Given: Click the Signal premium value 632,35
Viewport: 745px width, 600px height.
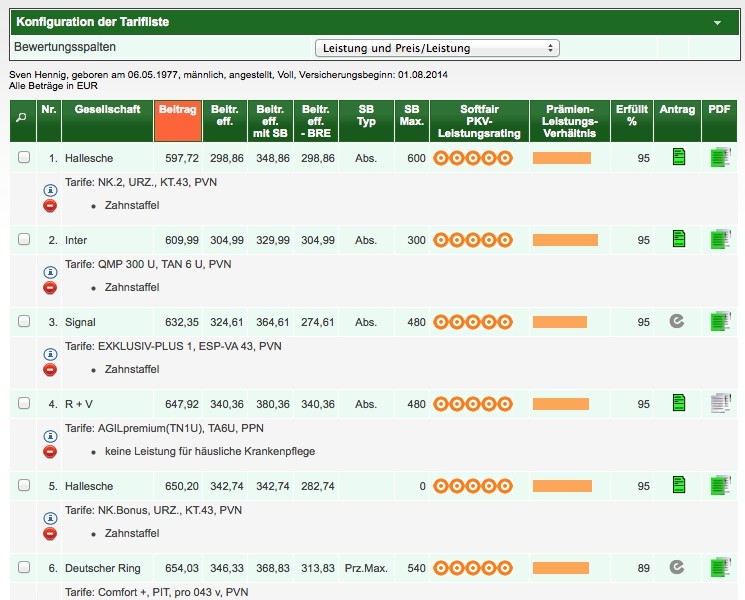Looking at the screenshot, I should [181, 322].
